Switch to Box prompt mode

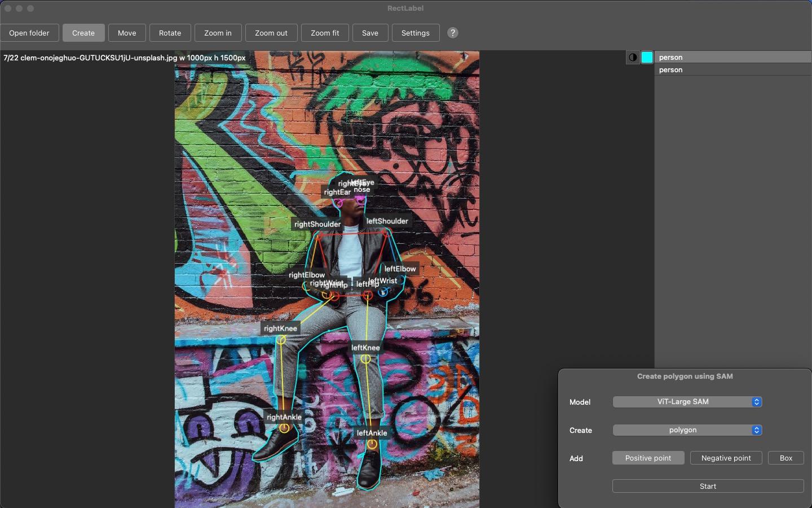tap(785, 458)
